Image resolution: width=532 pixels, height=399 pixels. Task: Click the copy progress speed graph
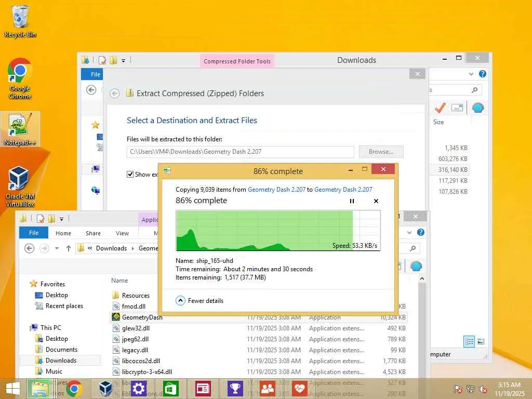278,230
